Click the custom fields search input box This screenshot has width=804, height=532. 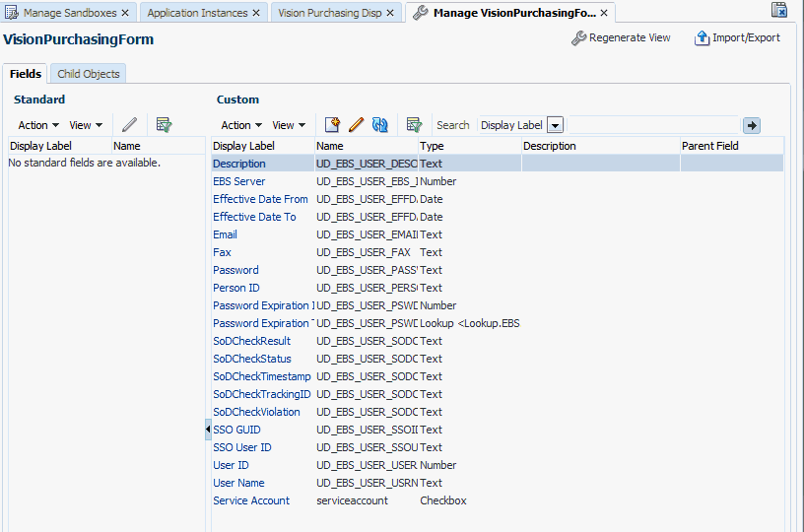click(x=653, y=125)
